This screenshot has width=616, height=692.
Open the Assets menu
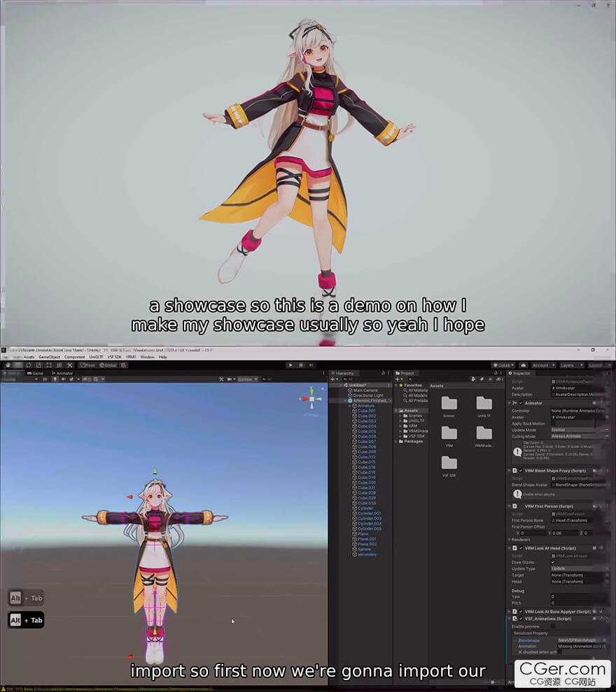[x=29, y=357]
